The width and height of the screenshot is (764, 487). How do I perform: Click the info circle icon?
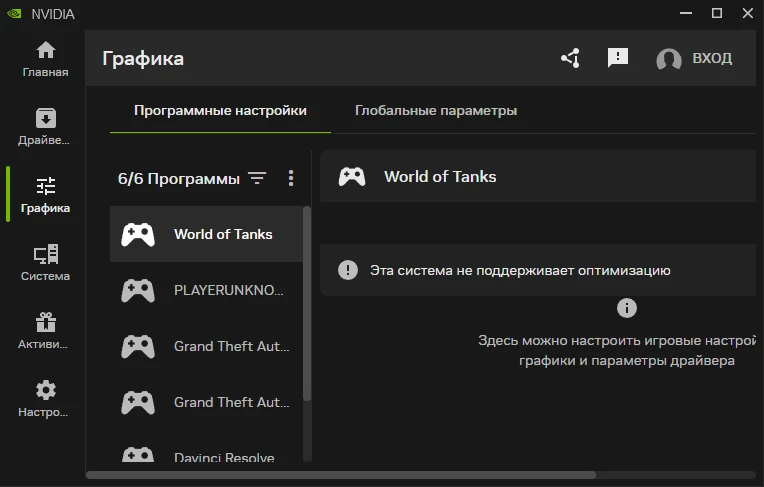click(627, 308)
